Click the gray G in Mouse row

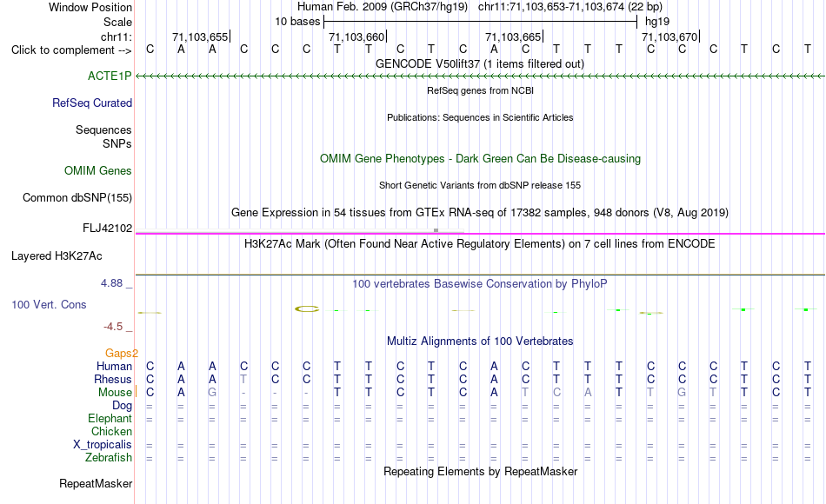pyautogui.click(x=212, y=393)
